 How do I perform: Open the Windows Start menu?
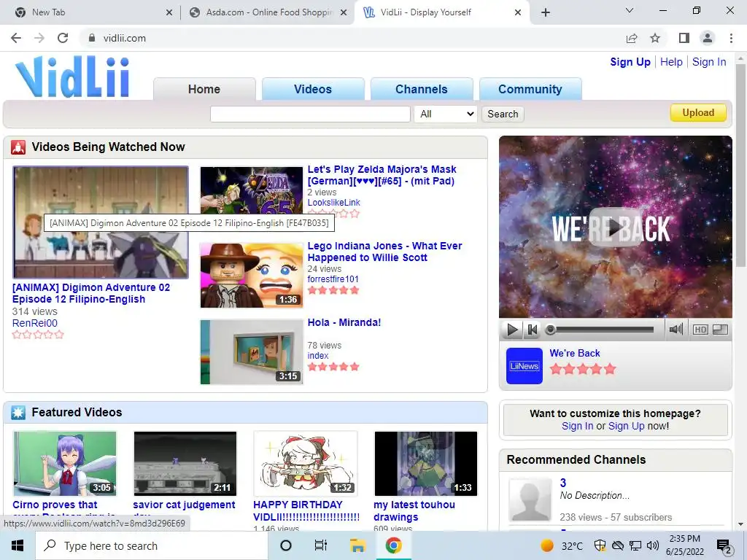click(18, 545)
